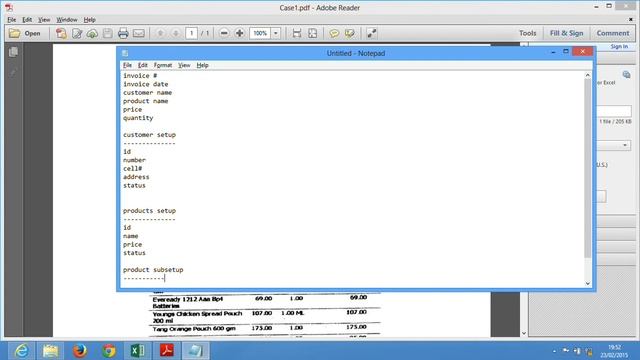Click the fit one full page icon

point(313,33)
